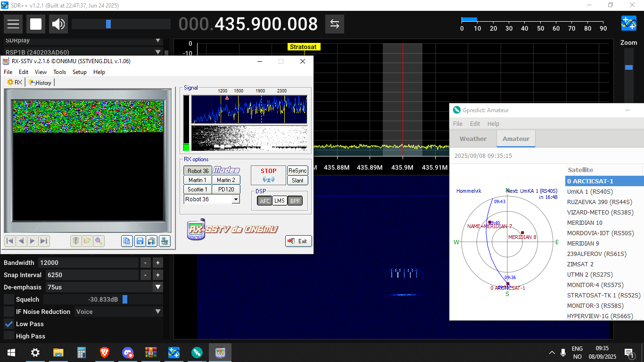Screen dimensions: 644x362
Task: Click the magnifier zoom icon in RX-SSTV
Action: 99,241
